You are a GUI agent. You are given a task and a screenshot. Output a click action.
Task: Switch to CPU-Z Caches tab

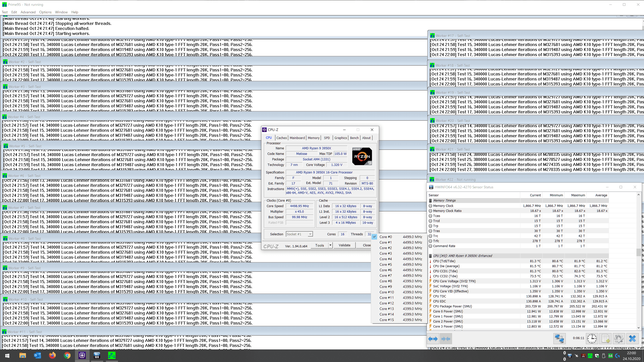click(x=281, y=138)
